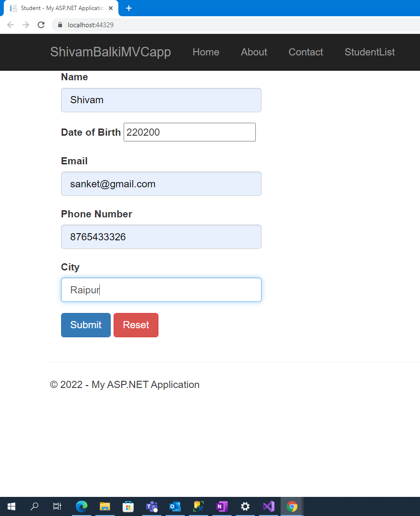Image resolution: width=420 pixels, height=516 pixels.
Task: Switch to Visual Studio from taskbar
Action: click(x=269, y=506)
